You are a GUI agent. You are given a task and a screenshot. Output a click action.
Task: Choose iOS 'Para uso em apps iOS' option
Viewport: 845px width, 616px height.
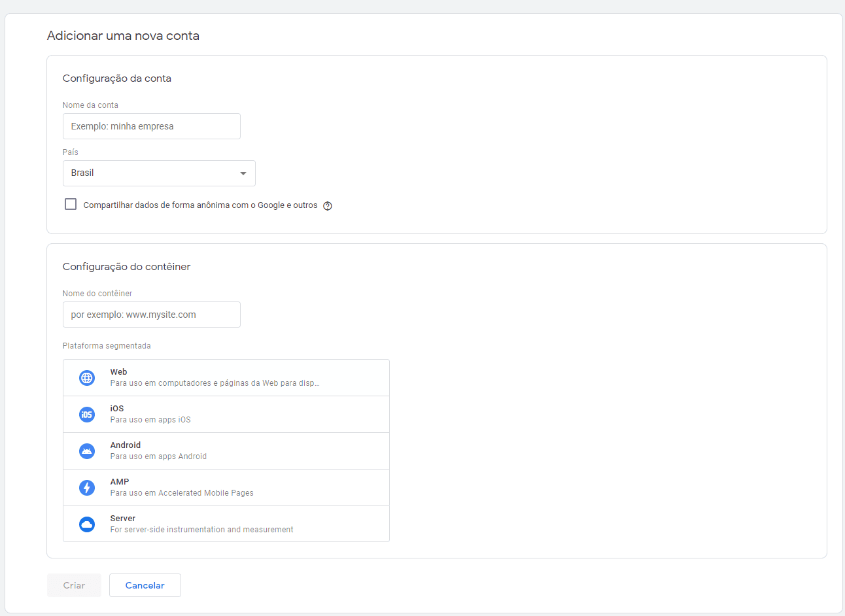pos(150,420)
